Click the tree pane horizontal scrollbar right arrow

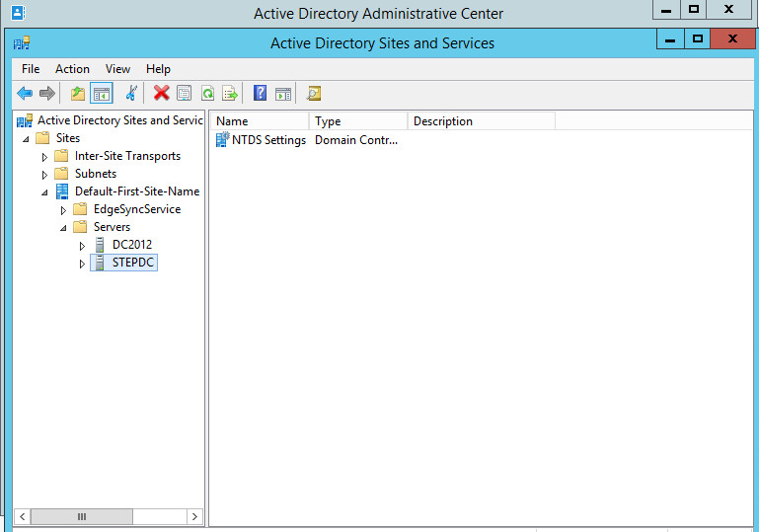click(194, 516)
